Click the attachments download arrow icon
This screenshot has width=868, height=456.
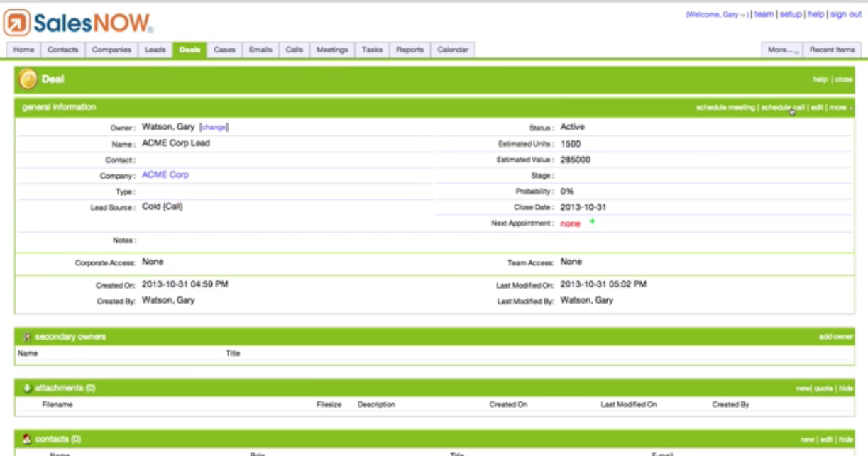tap(27, 388)
